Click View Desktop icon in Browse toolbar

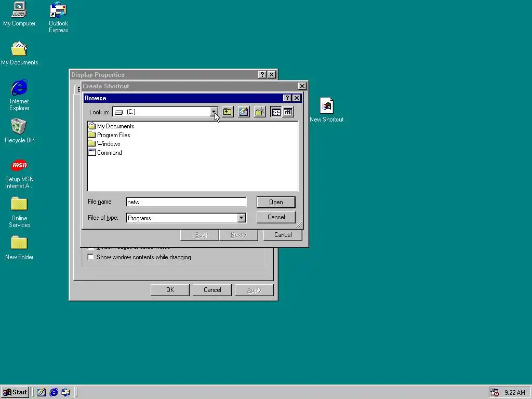244,112
